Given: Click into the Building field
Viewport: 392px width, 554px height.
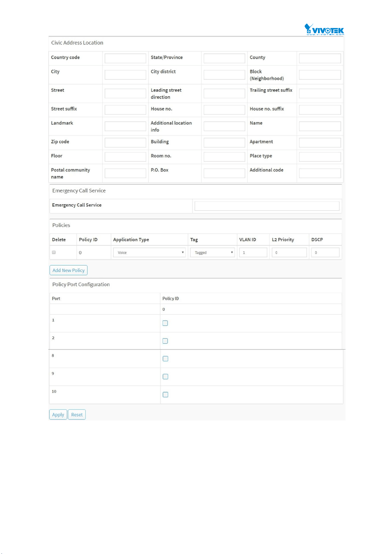Looking at the screenshot, I should point(224,143).
